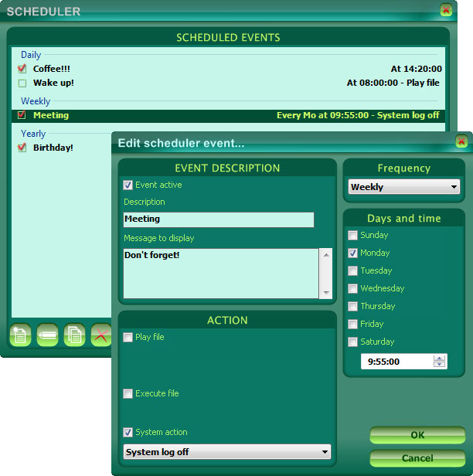Open the Frequency Weekly dropdown
Screen dimensions: 473x476
(x=404, y=187)
